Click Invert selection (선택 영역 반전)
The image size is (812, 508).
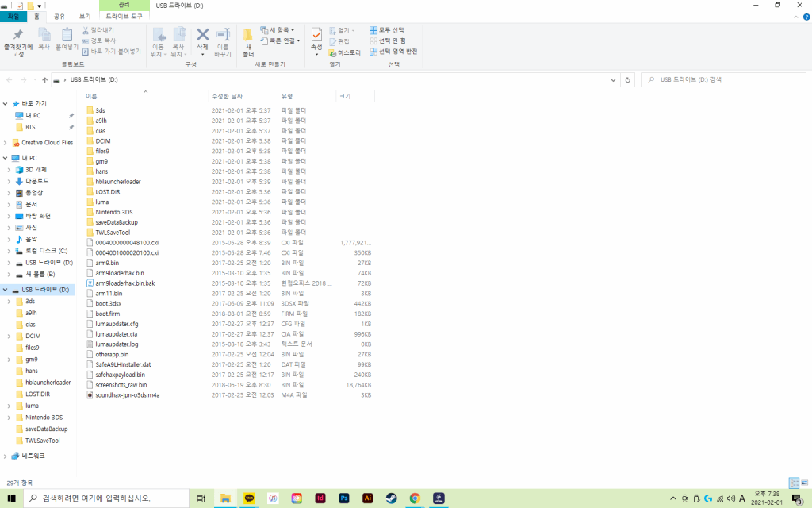(x=393, y=52)
